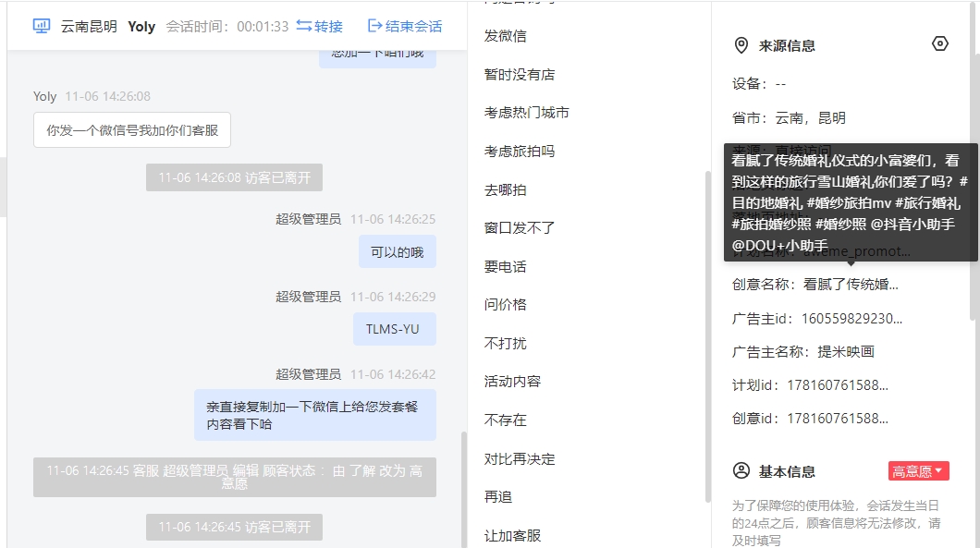Click the reply bubble 可以的哦
This screenshot has width=980, height=548.
click(x=398, y=251)
